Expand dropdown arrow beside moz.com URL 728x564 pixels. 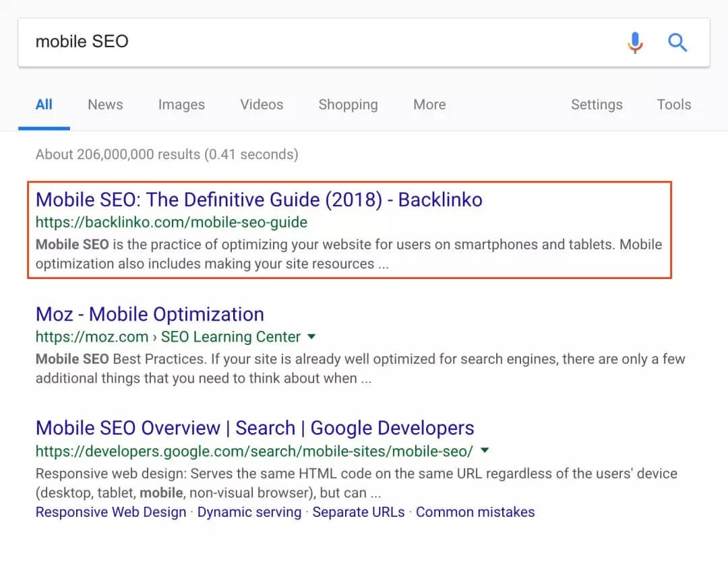tap(311, 336)
